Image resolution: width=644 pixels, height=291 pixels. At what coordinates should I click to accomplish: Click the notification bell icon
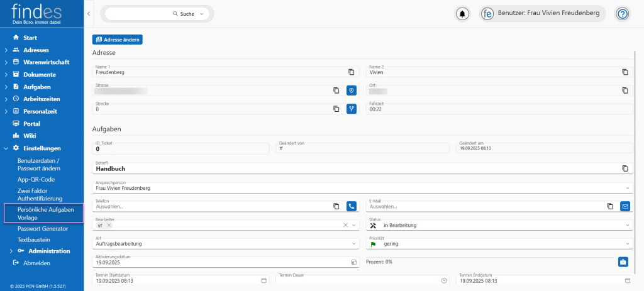(463, 14)
